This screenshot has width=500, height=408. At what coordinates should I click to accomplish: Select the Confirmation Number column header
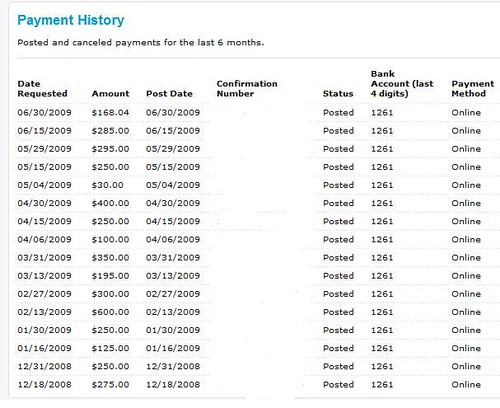[x=247, y=89]
